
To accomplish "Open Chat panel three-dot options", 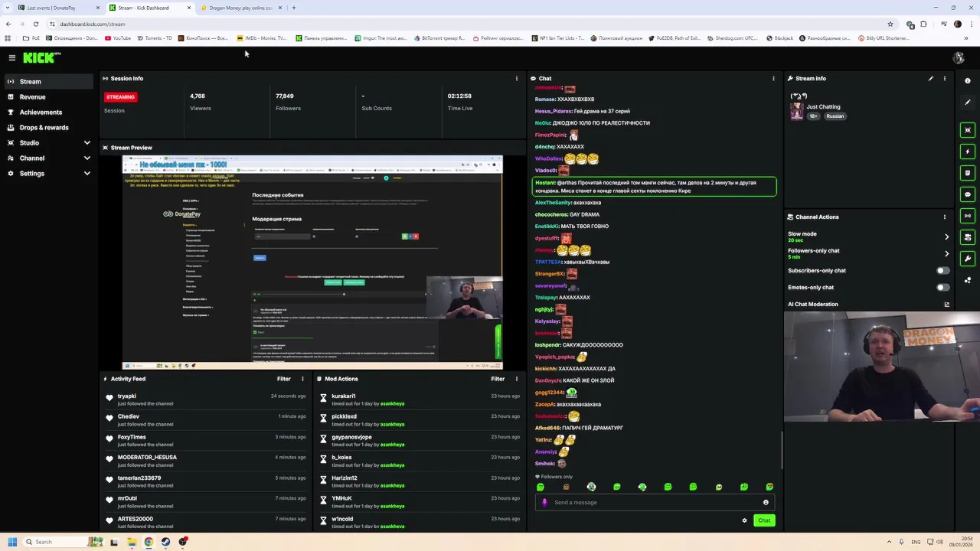I will (x=773, y=78).
